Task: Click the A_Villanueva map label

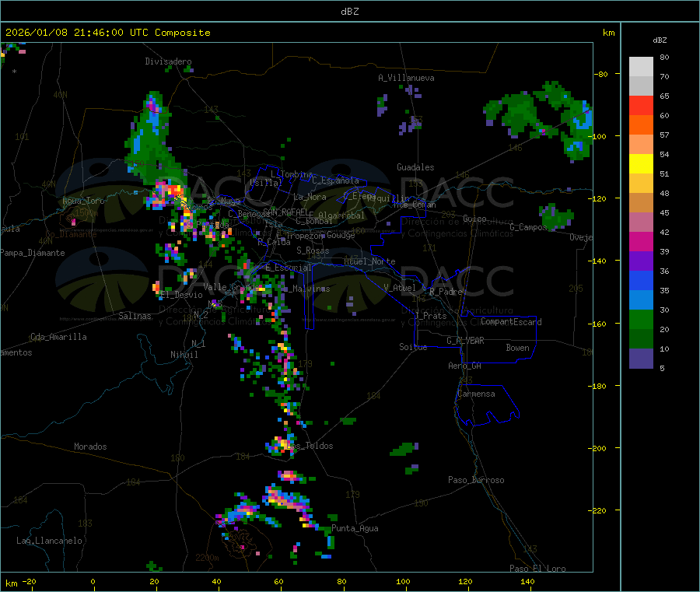Action: [x=406, y=78]
